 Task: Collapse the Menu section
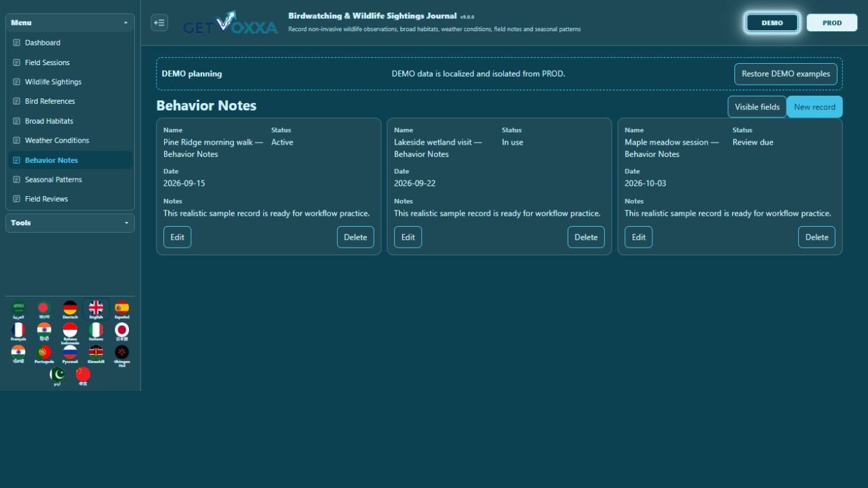coord(71,22)
